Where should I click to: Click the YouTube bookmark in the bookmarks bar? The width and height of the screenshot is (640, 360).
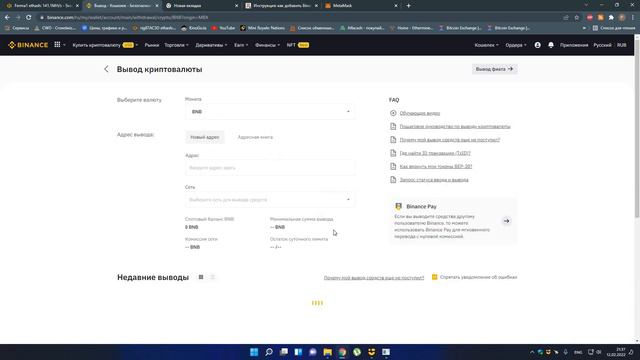click(x=223, y=28)
